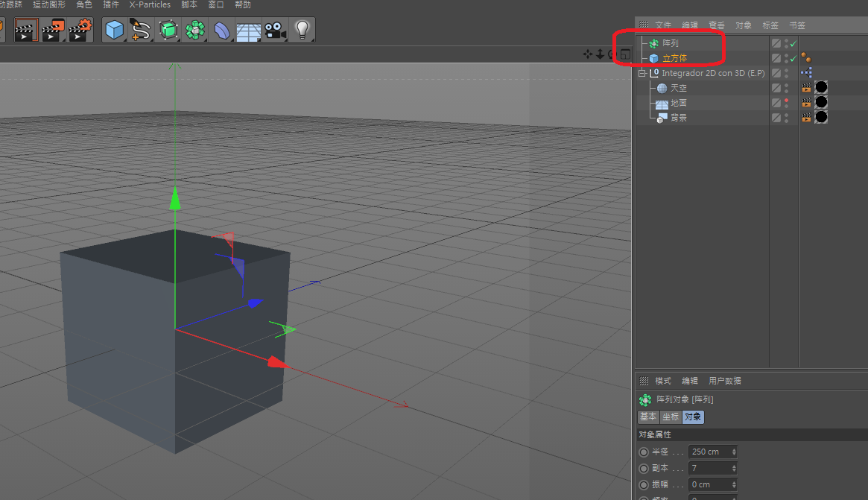The image size is (868, 500).
Task: Toggle visibility dots for 天空 object
Action: (x=787, y=88)
